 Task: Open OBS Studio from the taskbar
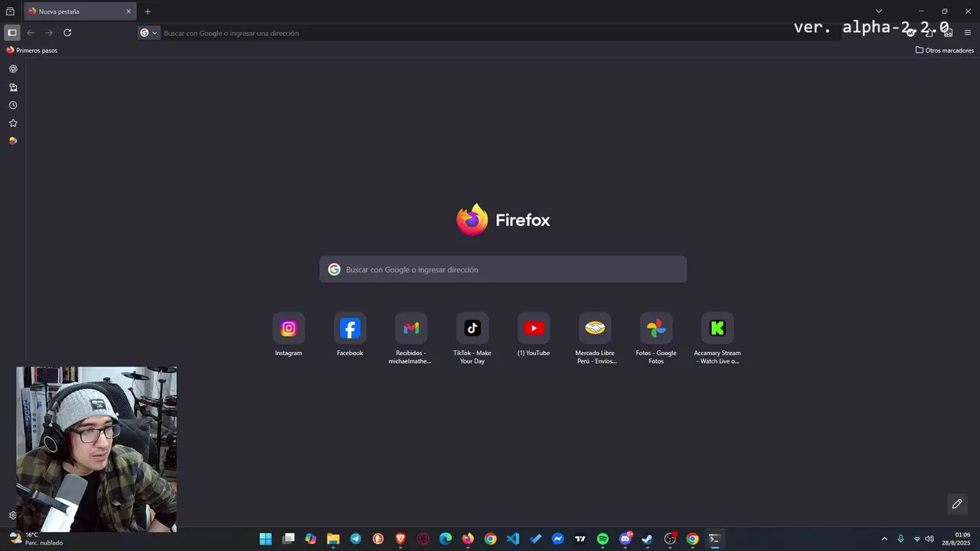tap(670, 539)
